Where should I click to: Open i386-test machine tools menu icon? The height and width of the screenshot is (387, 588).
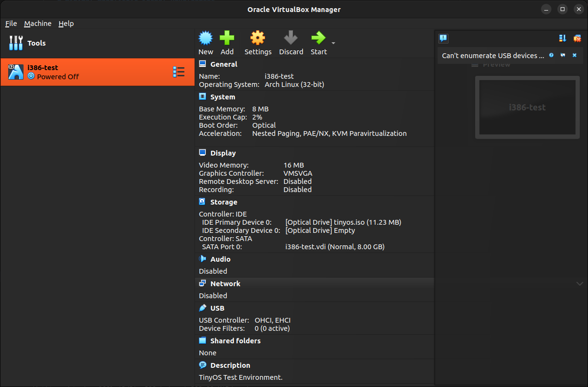179,72
